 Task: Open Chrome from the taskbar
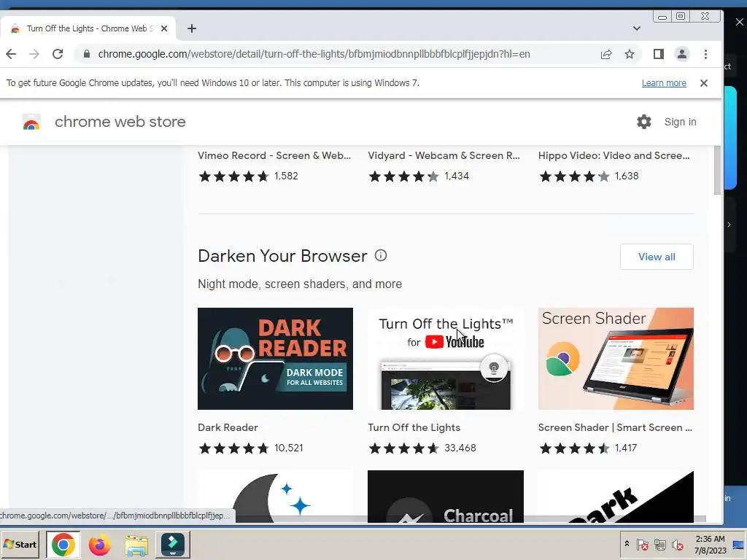click(63, 544)
